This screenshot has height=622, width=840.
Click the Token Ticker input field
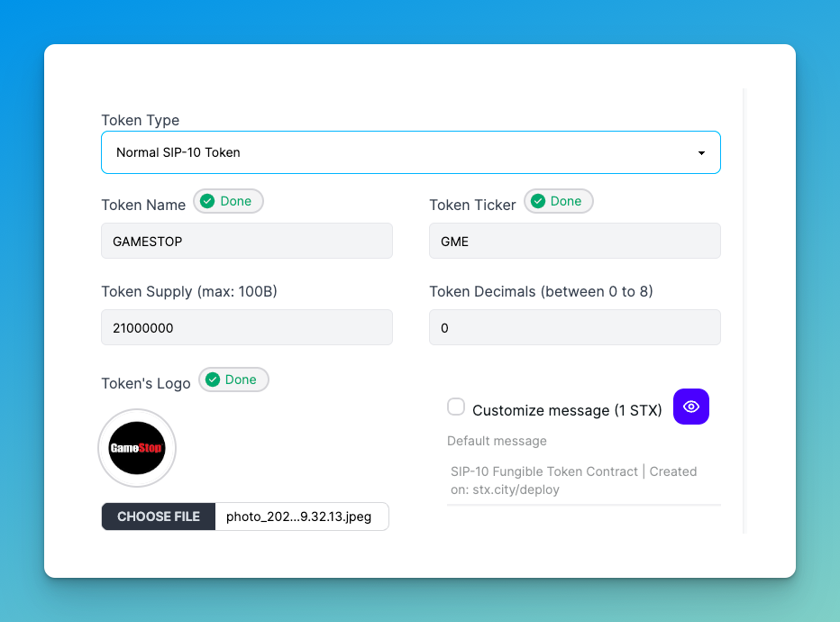click(x=575, y=241)
